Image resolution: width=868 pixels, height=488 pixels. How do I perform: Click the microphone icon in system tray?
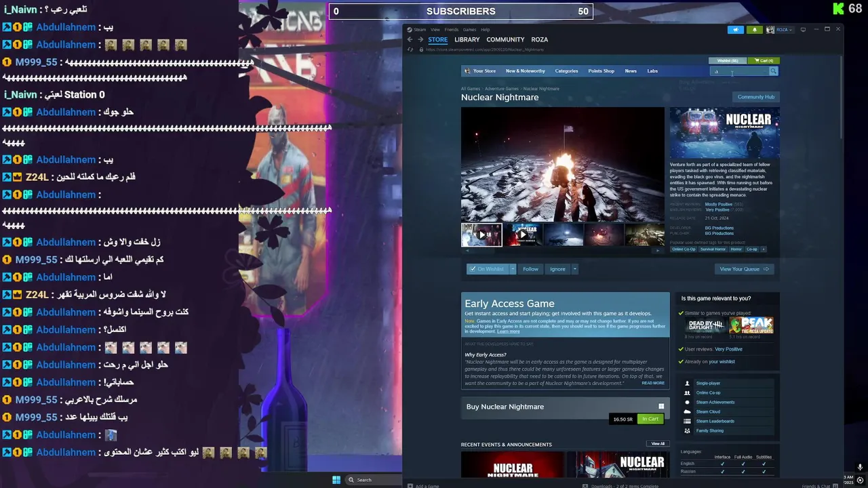point(860,468)
